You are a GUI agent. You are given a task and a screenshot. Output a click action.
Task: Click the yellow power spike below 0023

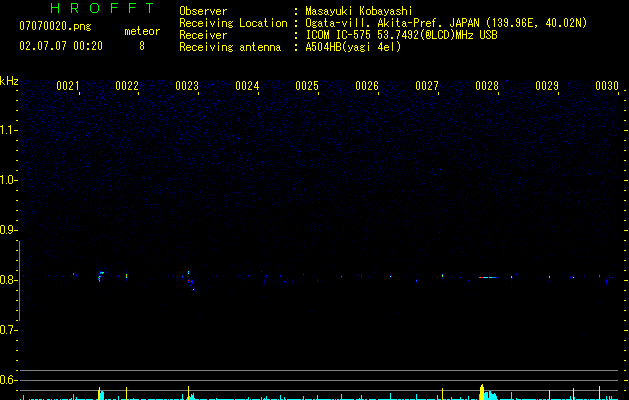pyautogui.click(x=188, y=393)
